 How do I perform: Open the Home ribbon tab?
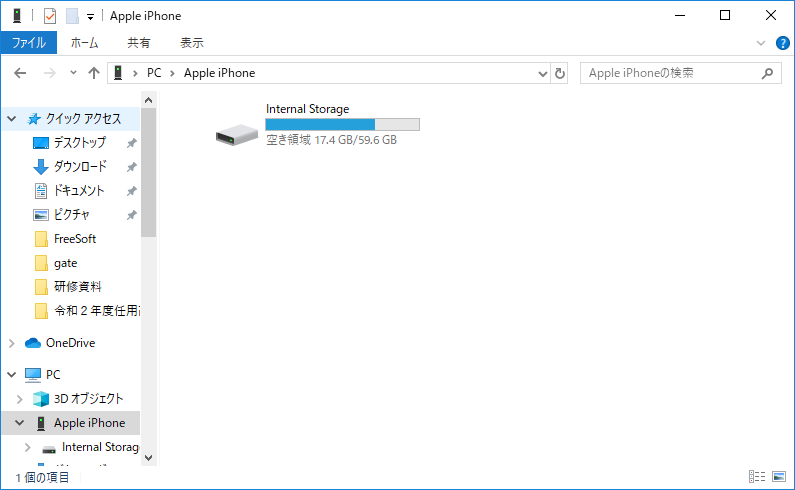pyautogui.click(x=84, y=43)
